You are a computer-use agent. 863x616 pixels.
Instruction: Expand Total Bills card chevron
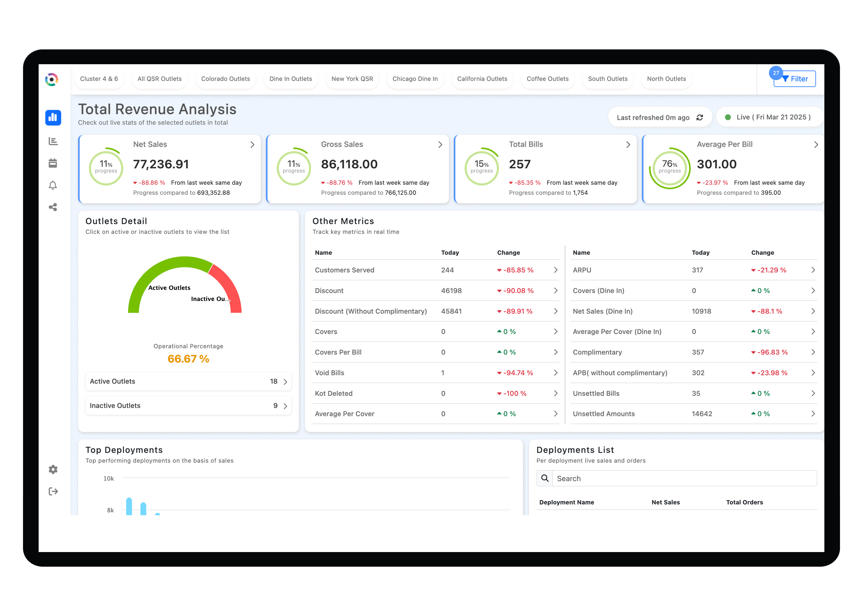628,145
